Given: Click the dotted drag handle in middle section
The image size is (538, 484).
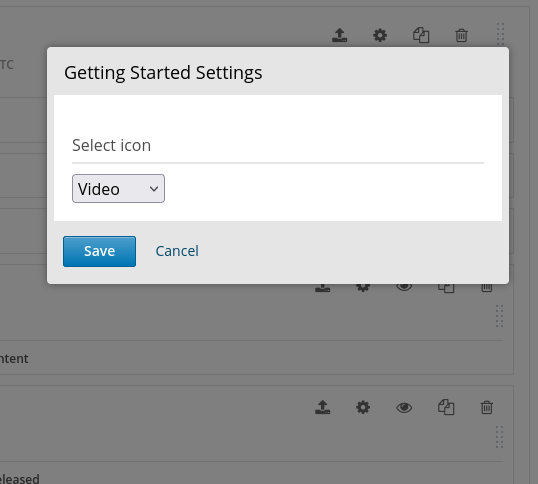Looking at the screenshot, I should point(500,316).
